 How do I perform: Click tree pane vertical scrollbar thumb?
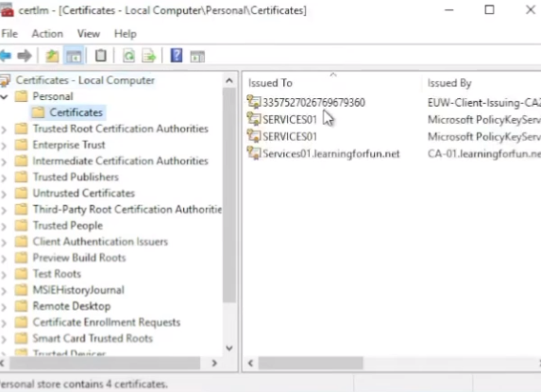click(229, 196)
